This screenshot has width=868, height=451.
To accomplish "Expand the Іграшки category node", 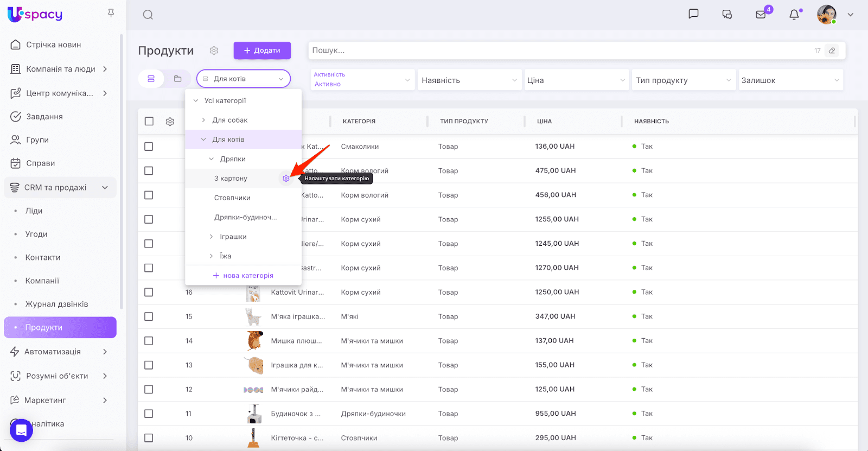I will pos(211,237).
